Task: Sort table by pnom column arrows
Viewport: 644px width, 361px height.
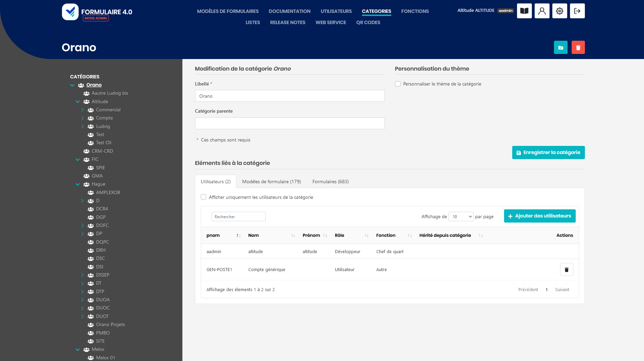Action: click(238, 235)
